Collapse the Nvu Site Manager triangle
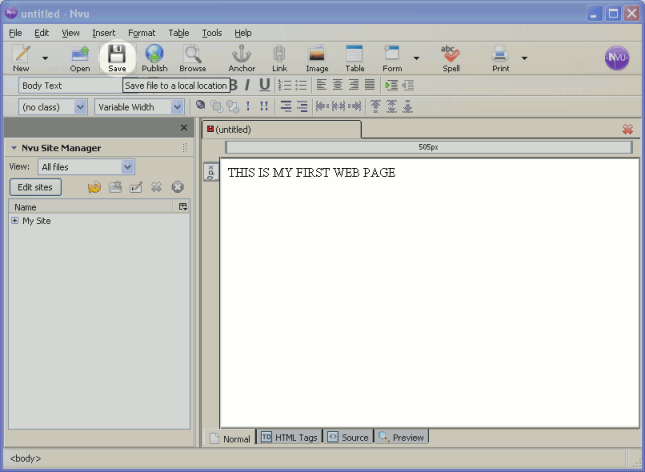The height and width of the screenshot is (472, 645). (14, 147)
